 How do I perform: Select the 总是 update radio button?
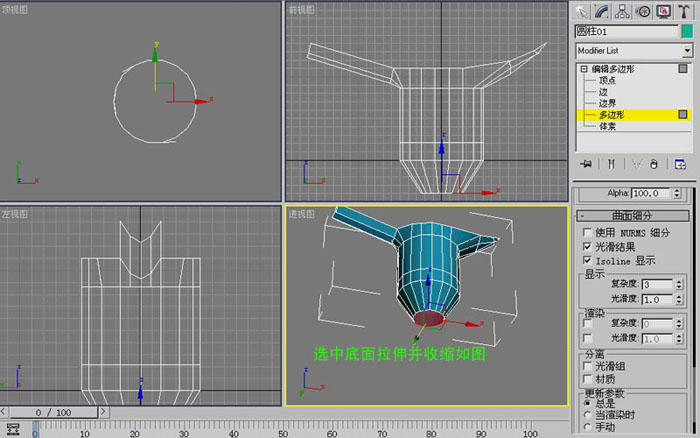click(588, 403)
